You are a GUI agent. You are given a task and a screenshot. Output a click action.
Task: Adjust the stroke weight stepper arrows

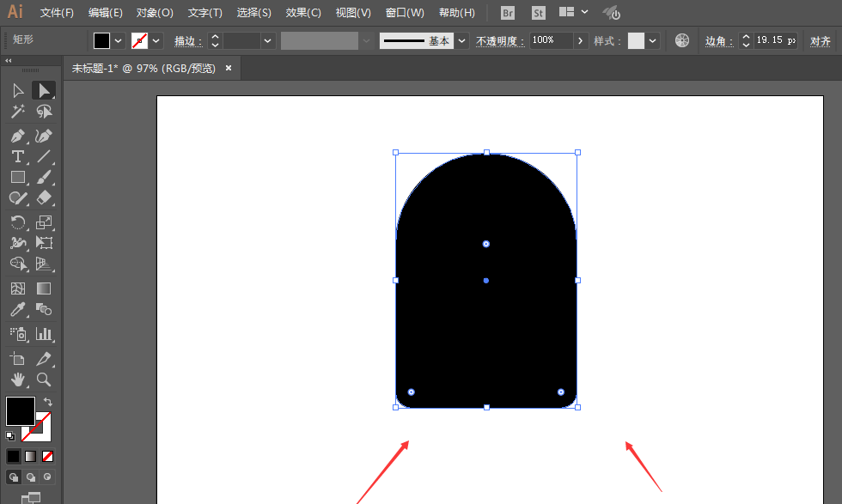pyautogui.click(x=215, y=41)
